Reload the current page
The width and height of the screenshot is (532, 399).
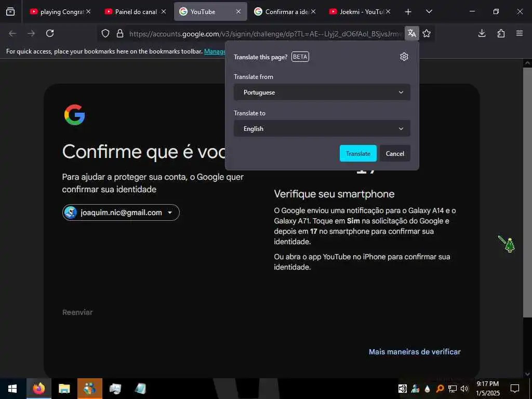pyautogui.click(x=50, y=33)
